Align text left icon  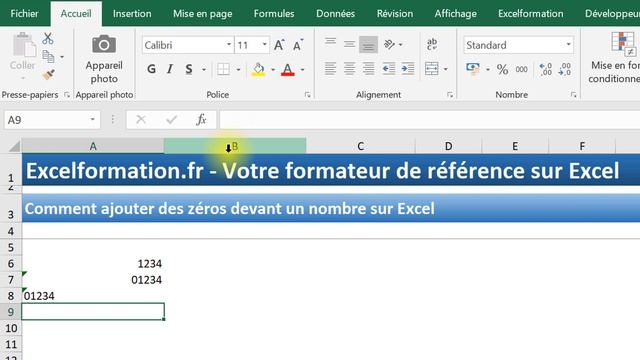(x=331, y=69)
